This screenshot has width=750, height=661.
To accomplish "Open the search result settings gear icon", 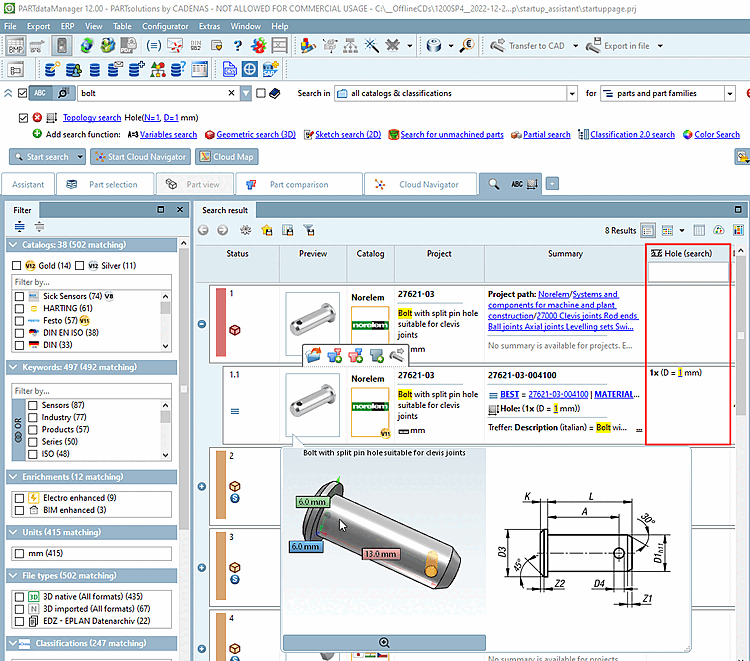I will click(x=245, y=230).
